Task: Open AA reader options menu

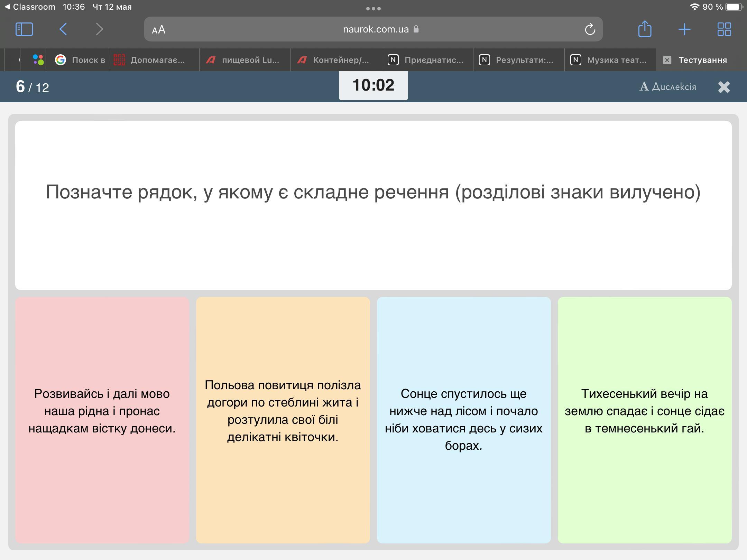Action: click(x=159, y=30)
